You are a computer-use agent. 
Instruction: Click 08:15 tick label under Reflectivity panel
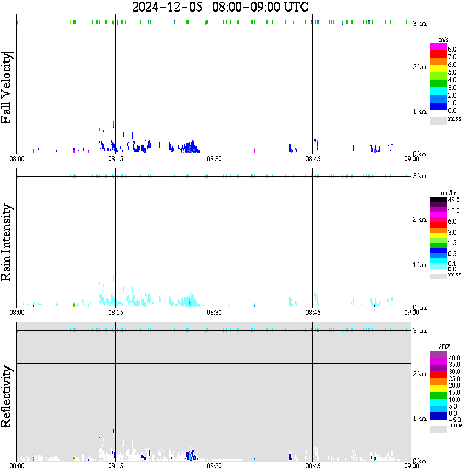click(x=116, y=466)
